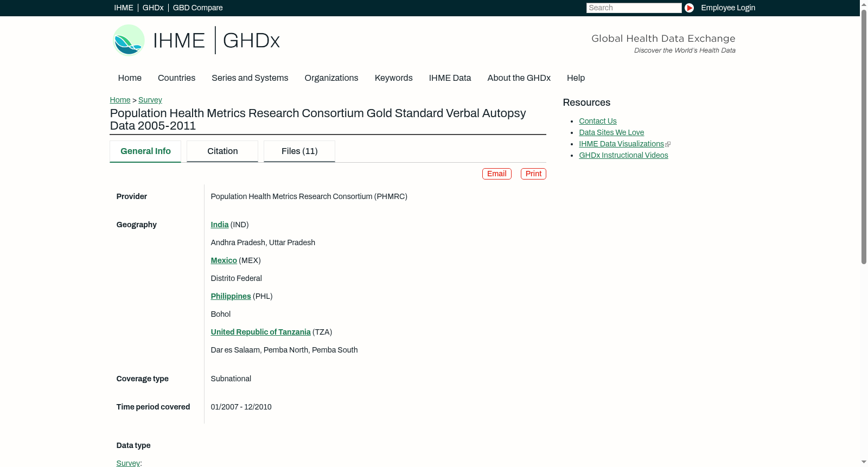Click 'Global Health Data Exchange' tagline text
Viewport: 868px width, 467px height.
pos(663,39)
